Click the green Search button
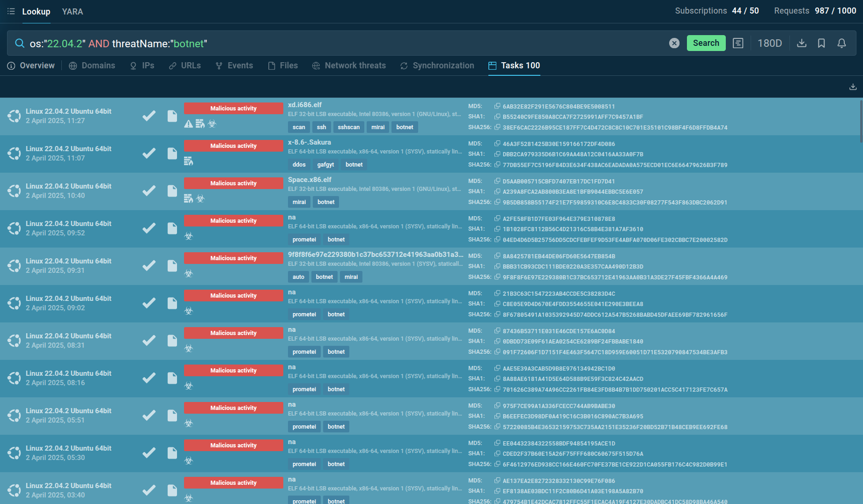The width and height of the screenshot is (863, 504). click(706, 43)
